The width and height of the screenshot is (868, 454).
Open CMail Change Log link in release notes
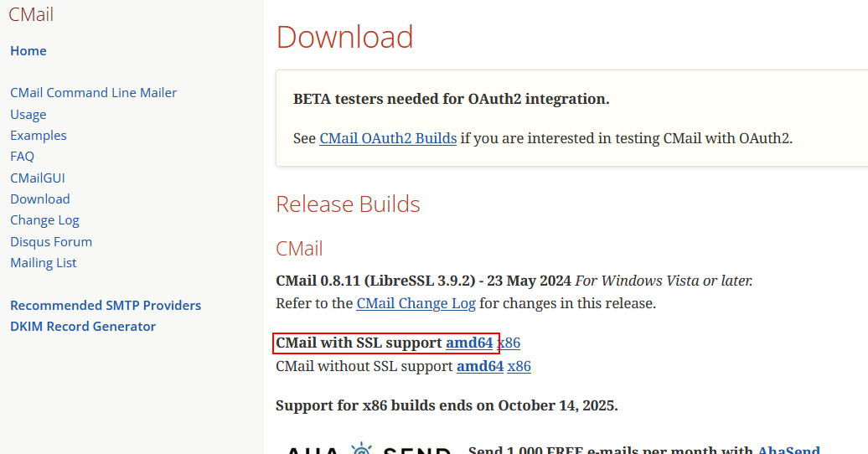[416, 303]
